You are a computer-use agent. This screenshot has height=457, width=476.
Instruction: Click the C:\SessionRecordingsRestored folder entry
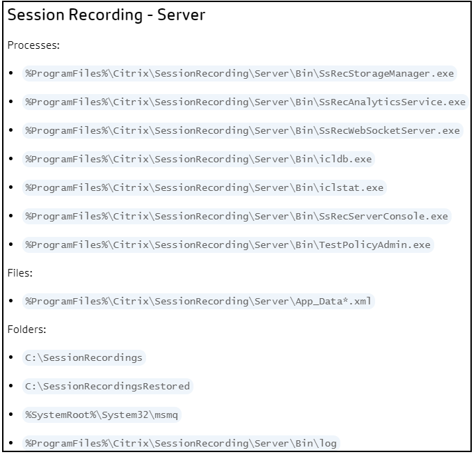tap(108, 387)
